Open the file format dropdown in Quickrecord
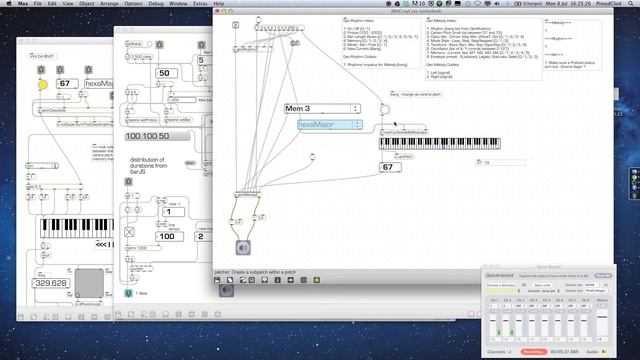Image resolution: width=640 pixels, height=360 pixels. (543, 291)
